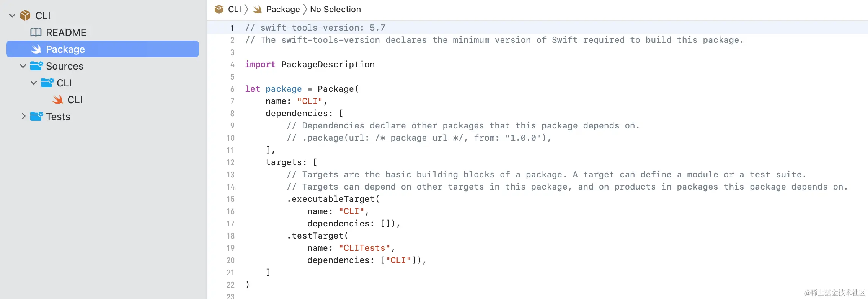Collapse the CLI folder under Sources
The image size is (868, 299).
click(x=34, y=83)
